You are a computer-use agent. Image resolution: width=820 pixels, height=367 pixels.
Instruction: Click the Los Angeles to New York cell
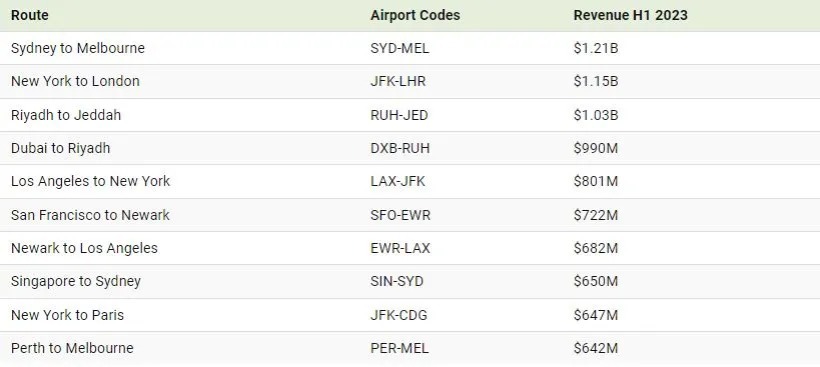click(90, 181)
